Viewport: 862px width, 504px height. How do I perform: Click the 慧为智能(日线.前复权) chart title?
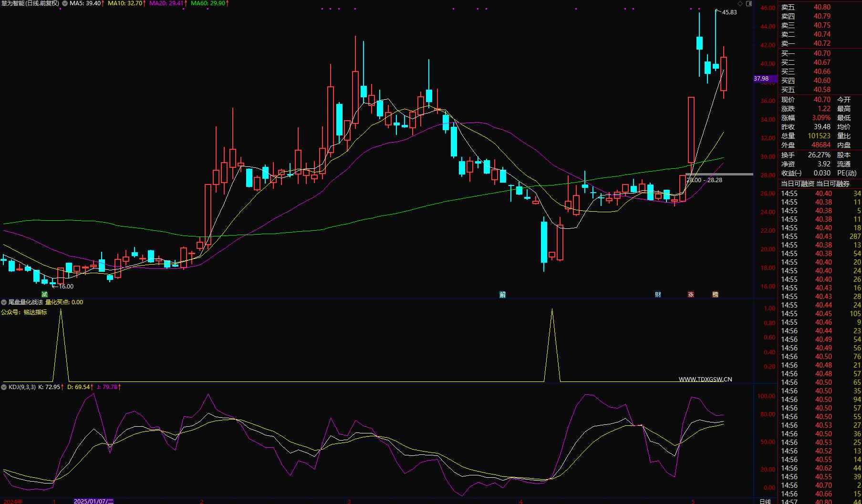point(30,3)
